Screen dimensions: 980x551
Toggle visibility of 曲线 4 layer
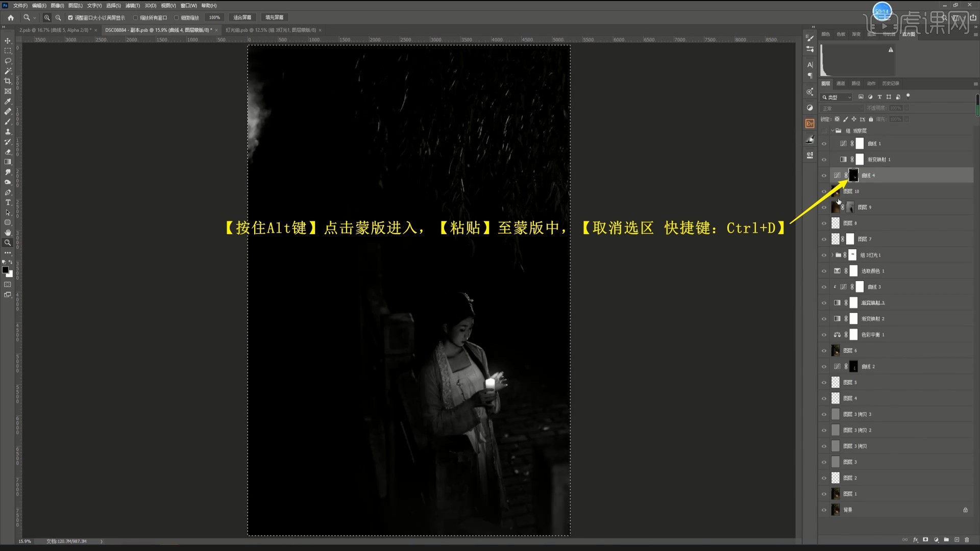(x=824, y=176)
